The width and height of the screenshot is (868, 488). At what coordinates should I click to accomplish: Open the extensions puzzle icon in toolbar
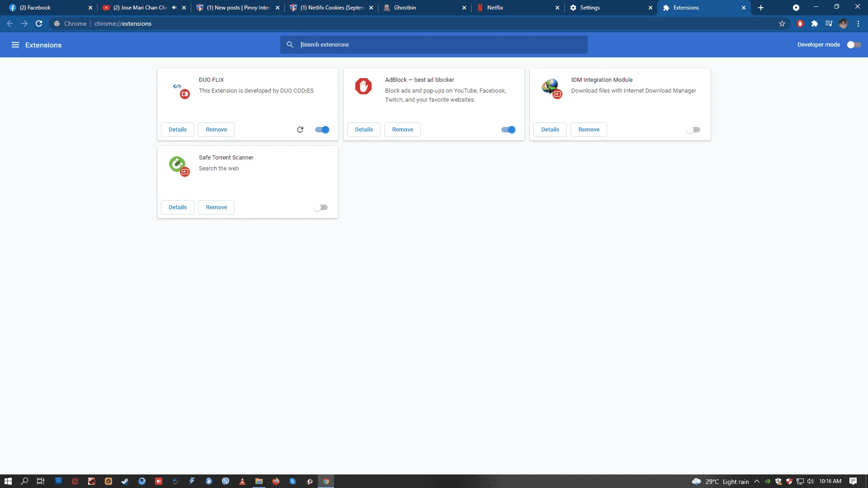[815, 23]
